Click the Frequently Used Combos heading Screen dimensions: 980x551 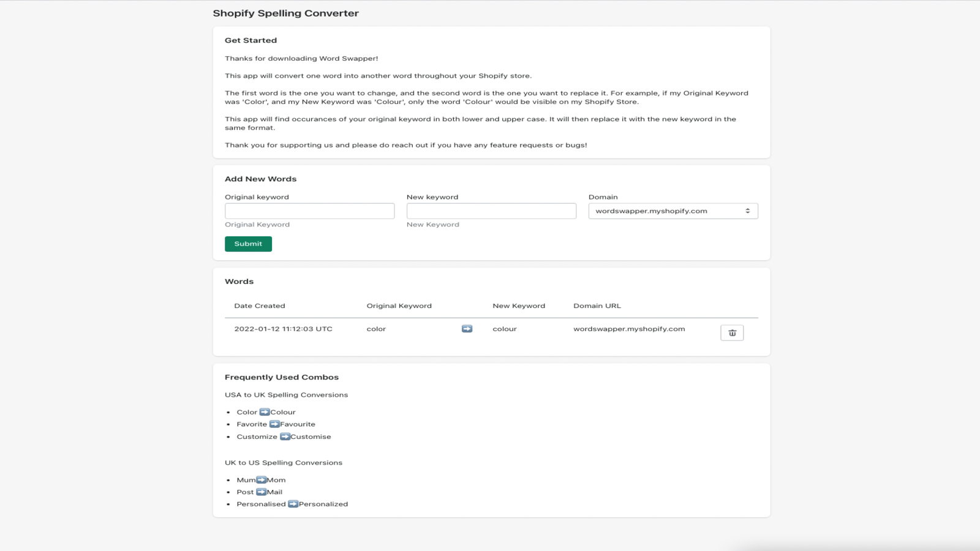[282, 377]
